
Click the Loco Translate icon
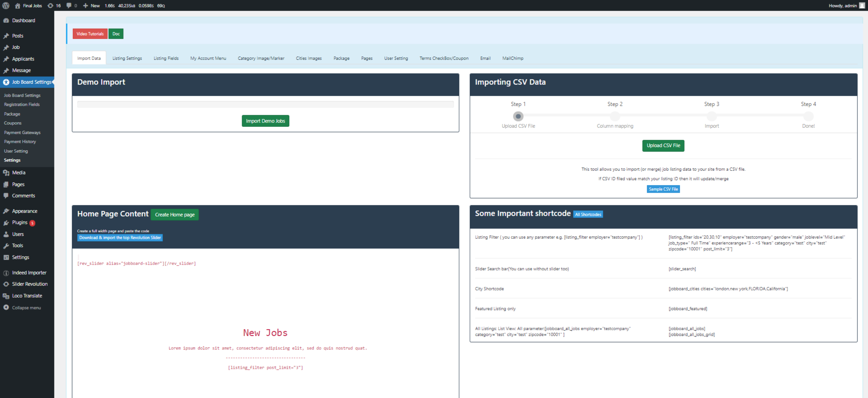click(6, 296)
